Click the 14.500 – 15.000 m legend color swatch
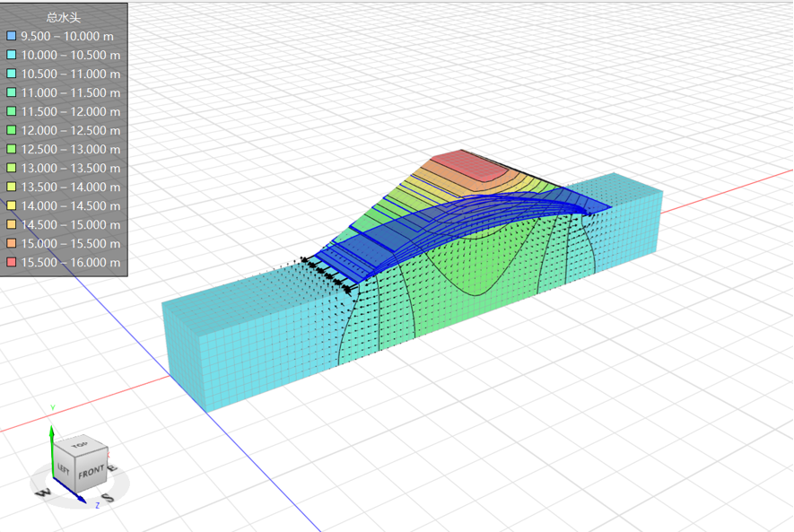 pos(11,224)
